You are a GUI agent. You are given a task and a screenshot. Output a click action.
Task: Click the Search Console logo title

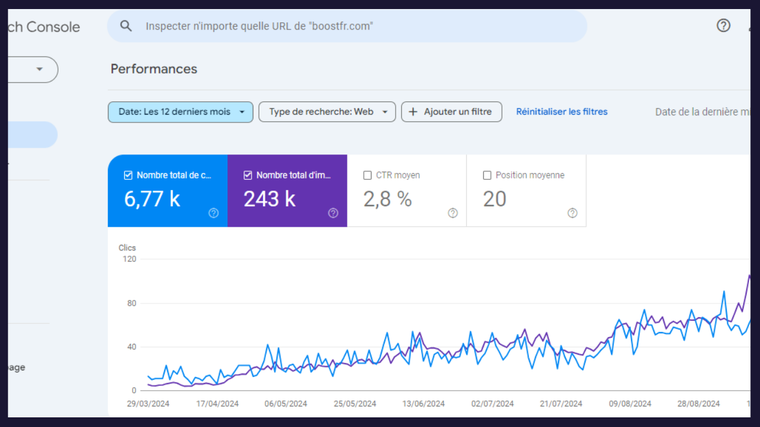[x=42, y=27]
